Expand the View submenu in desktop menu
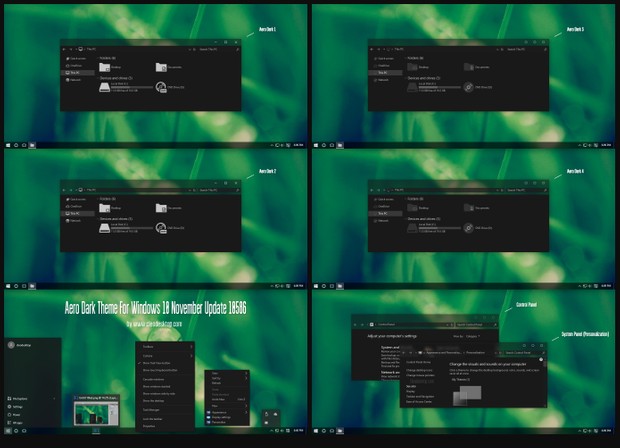The height and width of the screenshot is (448, 620). pyautogui.click(x=227, y=373)
